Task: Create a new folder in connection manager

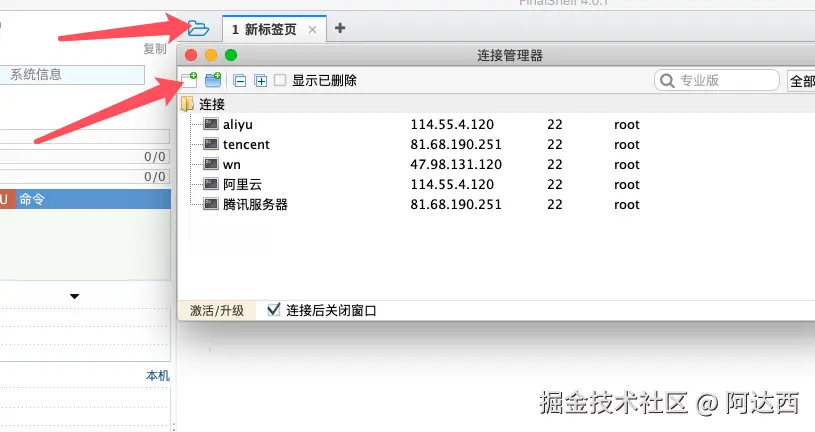Action: tap(213, 80)
